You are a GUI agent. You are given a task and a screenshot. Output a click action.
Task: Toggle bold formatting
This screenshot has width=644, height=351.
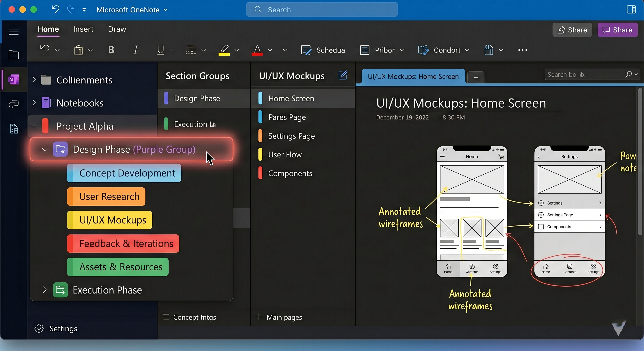coord(111,50)
